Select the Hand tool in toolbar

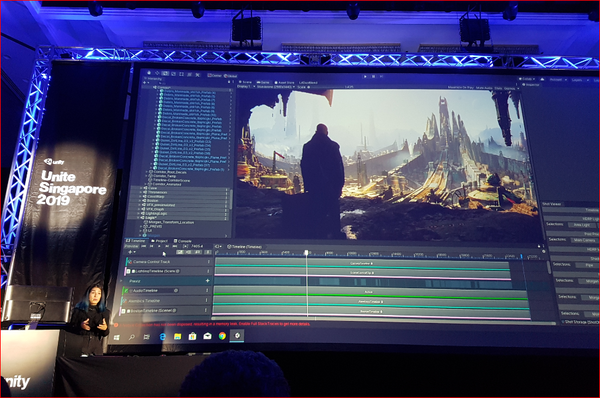coord(149,73)
